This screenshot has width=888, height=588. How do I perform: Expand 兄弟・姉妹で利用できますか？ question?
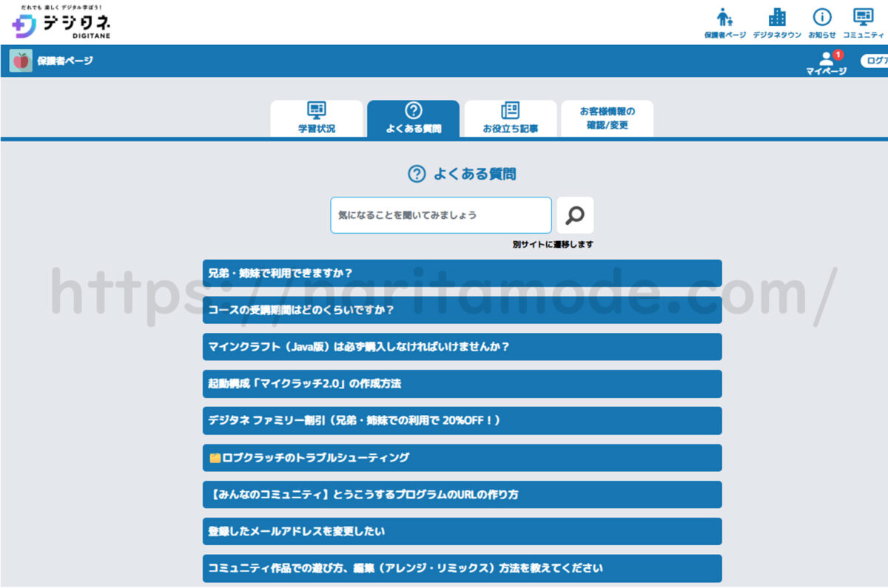462,273
